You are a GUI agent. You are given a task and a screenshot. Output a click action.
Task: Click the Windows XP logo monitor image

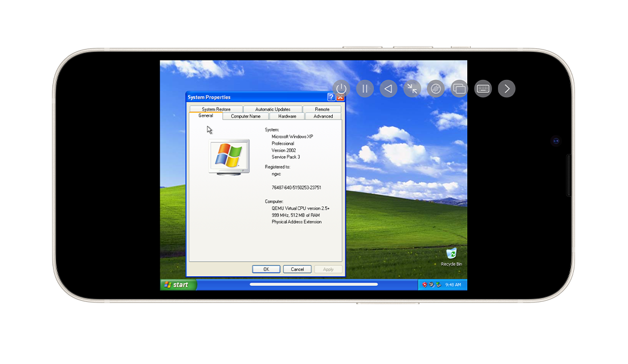point(229,157)
